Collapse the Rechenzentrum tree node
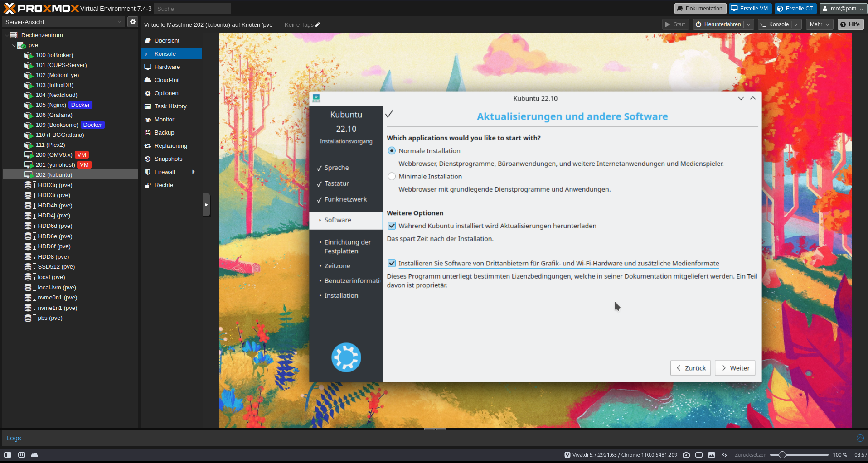The width and height of the screenshot is (868, 463). [7, 35]
